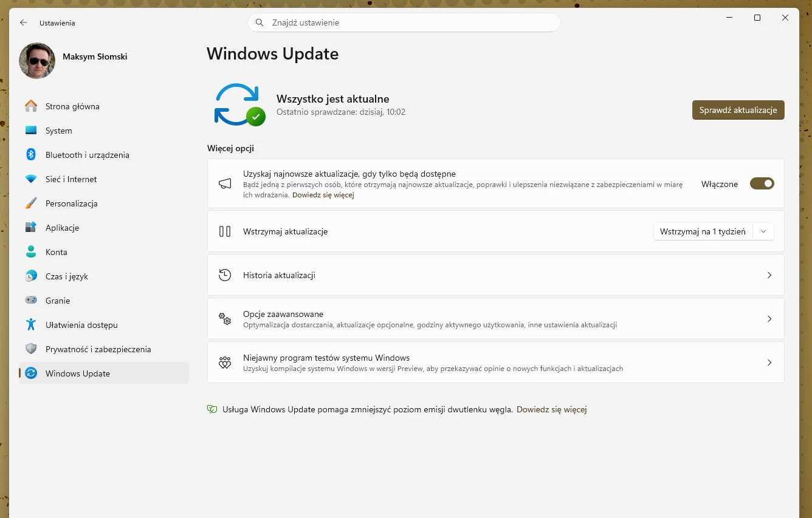Screen dimensions: 812x518
Task: Click the search magnifier icon
Action: click(260, 22)
